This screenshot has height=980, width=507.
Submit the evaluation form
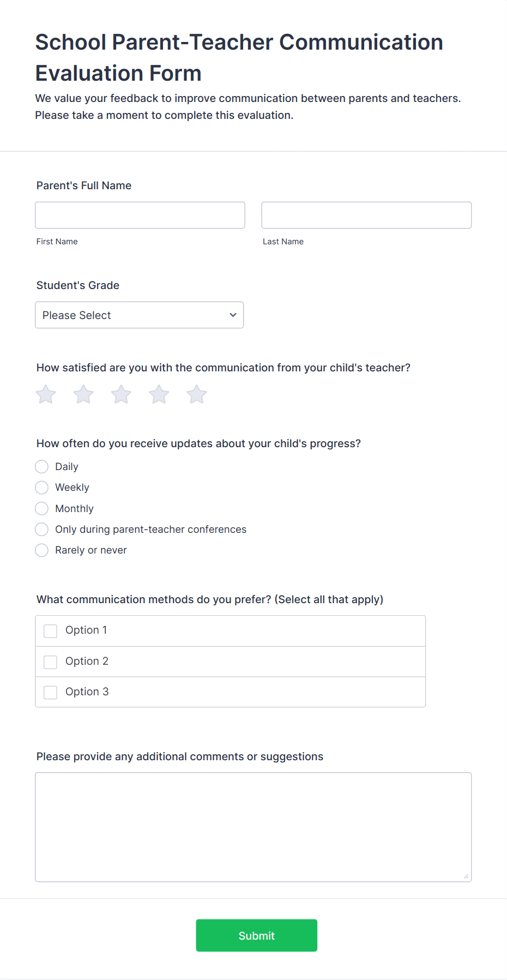coord(257,936)
